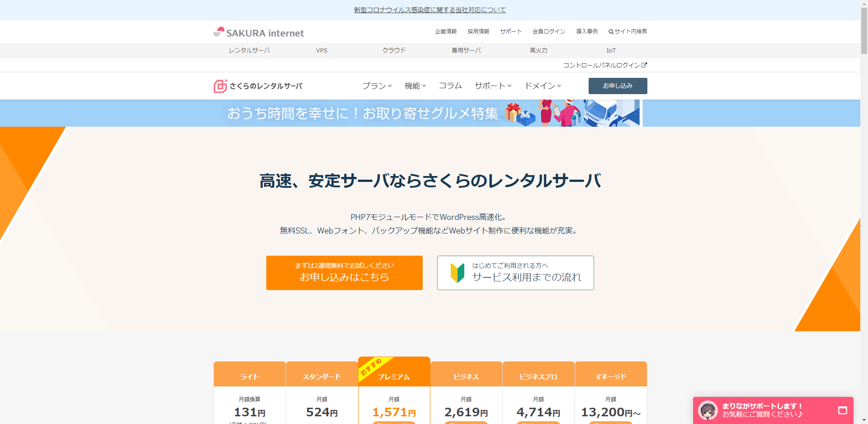The image size is (868, 424).
Task: Open the お取り寄せグルメ特集 banner
Action: tap(430, 113)
